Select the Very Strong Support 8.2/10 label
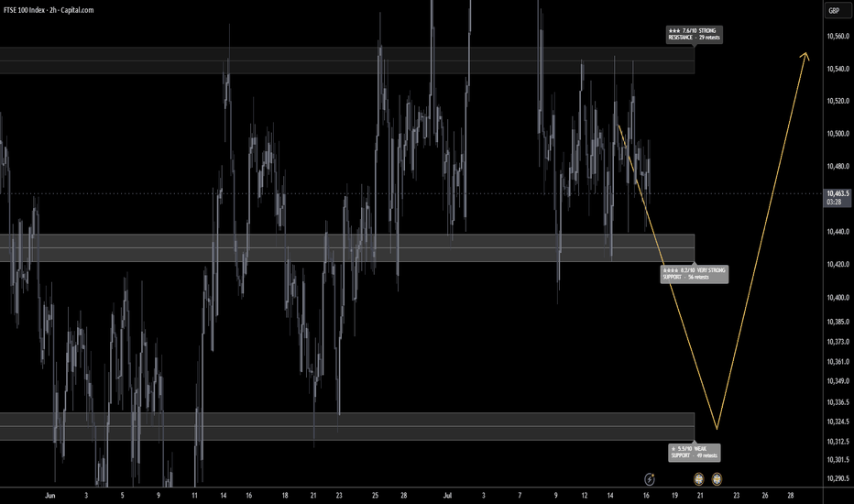This screenshot has height=504, width=854. 695,273
